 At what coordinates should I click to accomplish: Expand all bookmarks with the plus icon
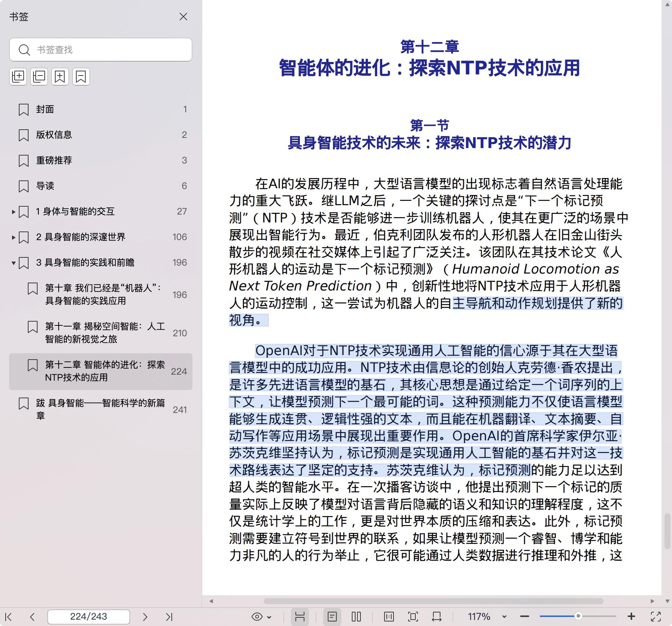click(18, 77)
